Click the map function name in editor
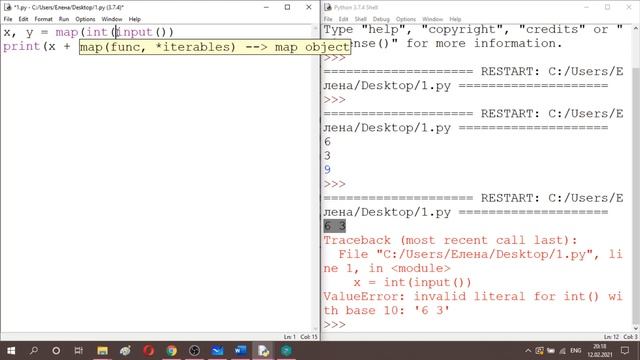The height and width of the screenshot is (360, 640). 67,32
